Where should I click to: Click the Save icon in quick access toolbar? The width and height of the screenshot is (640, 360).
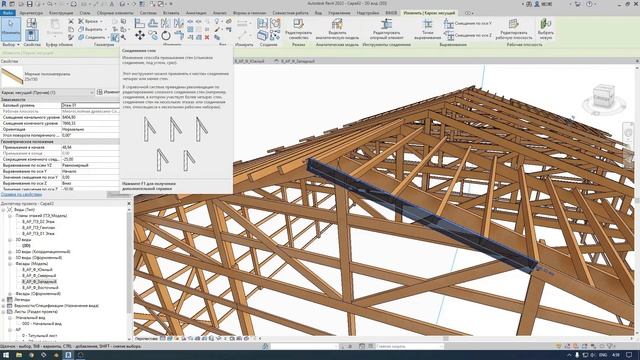(29, 4)
